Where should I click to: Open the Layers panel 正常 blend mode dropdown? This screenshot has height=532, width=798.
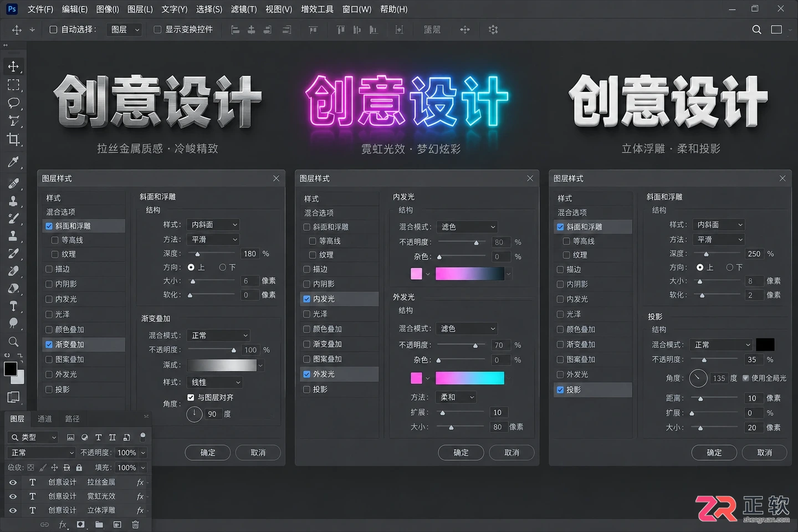[x=40, y=453]
